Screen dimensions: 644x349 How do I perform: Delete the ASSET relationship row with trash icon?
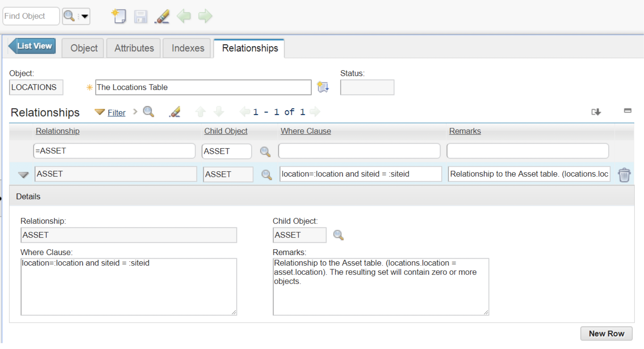pos(624,175)
